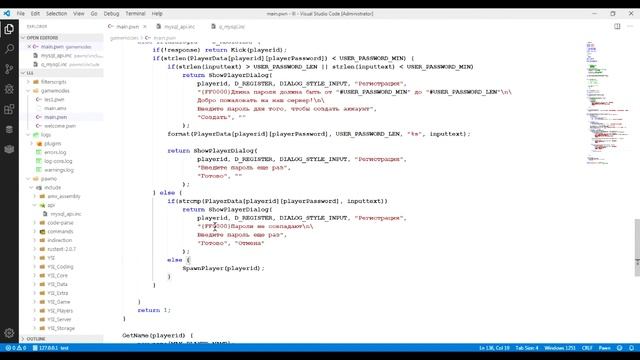Click the Ln 136, Col 19 status item
640x360 pixels.
point(494,348)
